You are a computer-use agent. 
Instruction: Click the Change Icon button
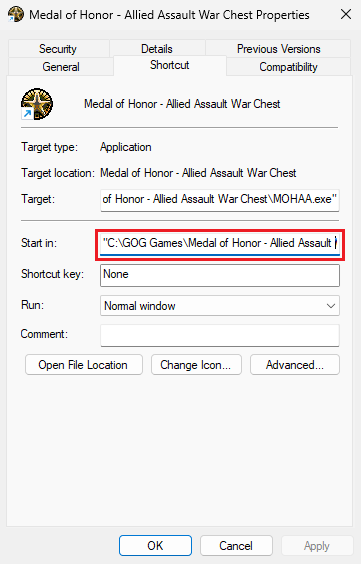pos(196,365)
